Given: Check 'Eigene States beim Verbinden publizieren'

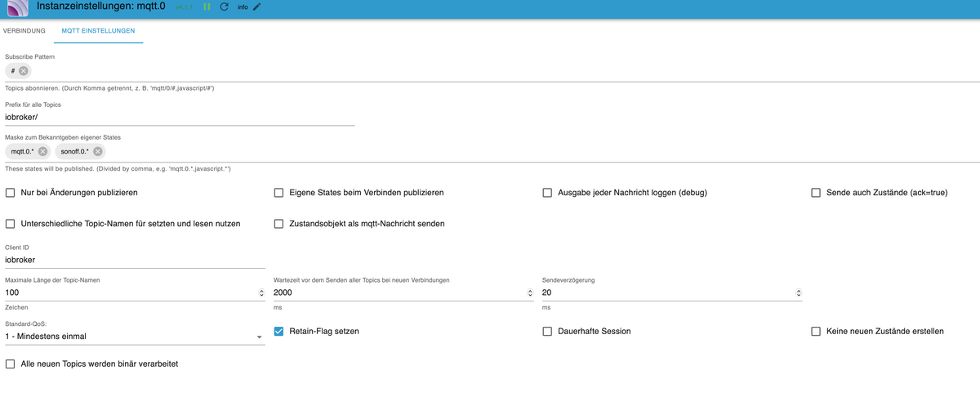Looking at the screenshot, I should (x=279, y=193).
